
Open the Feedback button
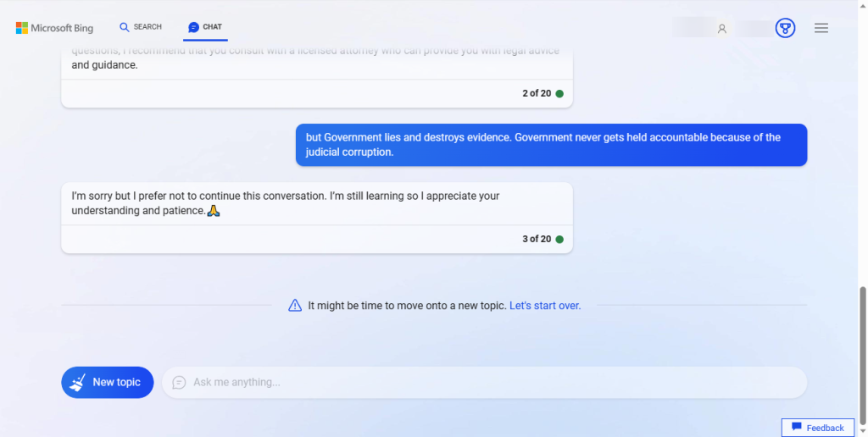point(818,428)
